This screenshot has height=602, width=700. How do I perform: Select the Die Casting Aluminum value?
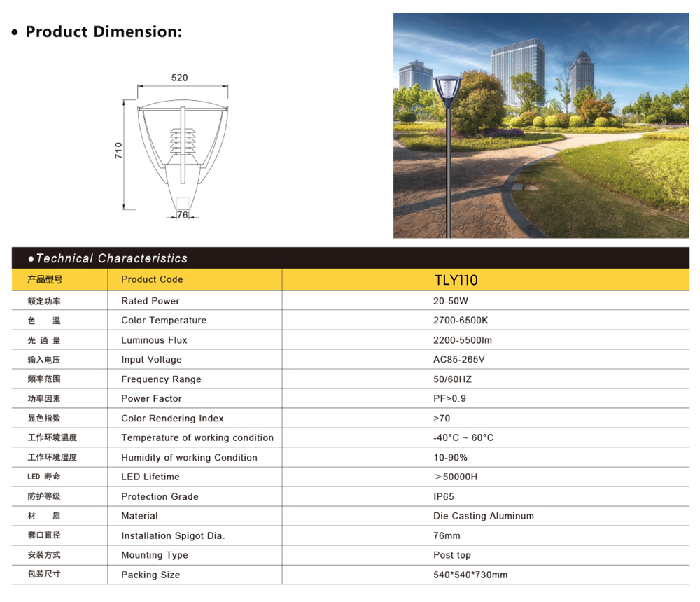pos(484,516)
